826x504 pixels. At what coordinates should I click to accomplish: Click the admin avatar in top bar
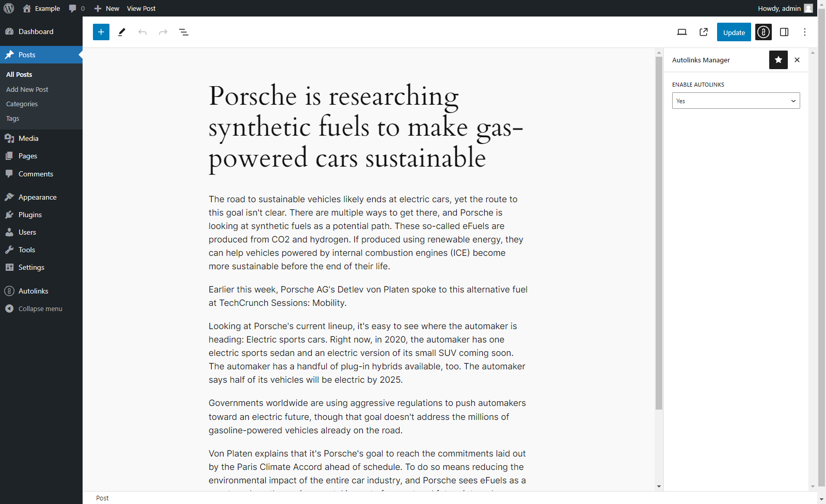pos(808,8)
